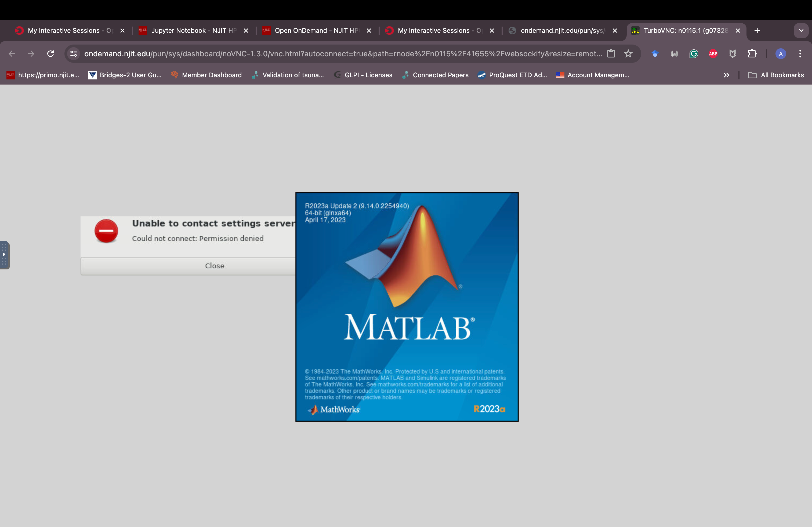Viewport: 812px width, 527px height.
Task: View site information icon in address bar
Action: (73, 53)
